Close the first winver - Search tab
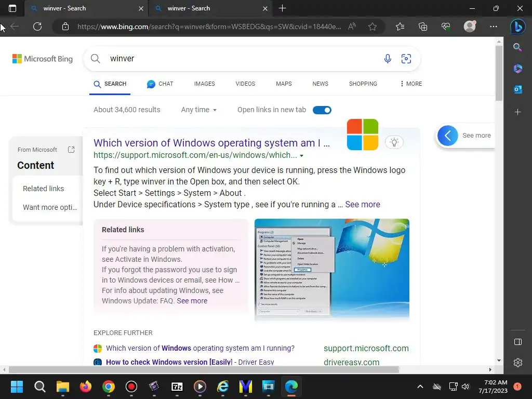Image resolution: width=532 pixels, height=399 pixels. [x=141, y=8]
